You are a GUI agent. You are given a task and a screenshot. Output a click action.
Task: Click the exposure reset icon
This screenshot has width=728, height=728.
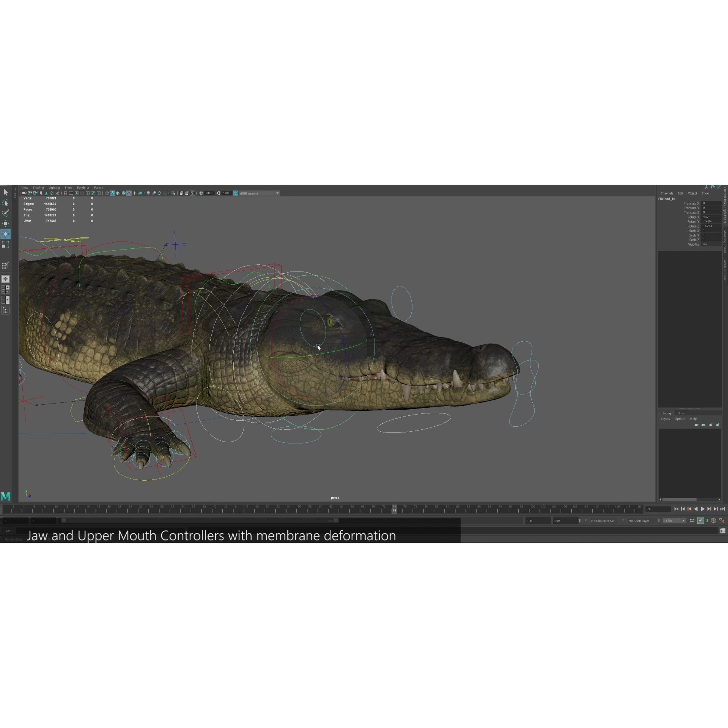[x=201, y=193]
